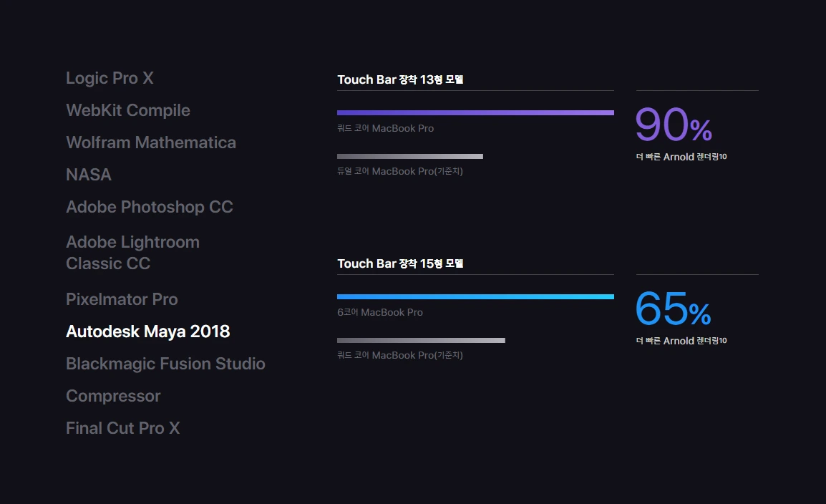Click the purple quad-core MacBook Pro bar
The image size is (826, 504).
click(476, 112)
